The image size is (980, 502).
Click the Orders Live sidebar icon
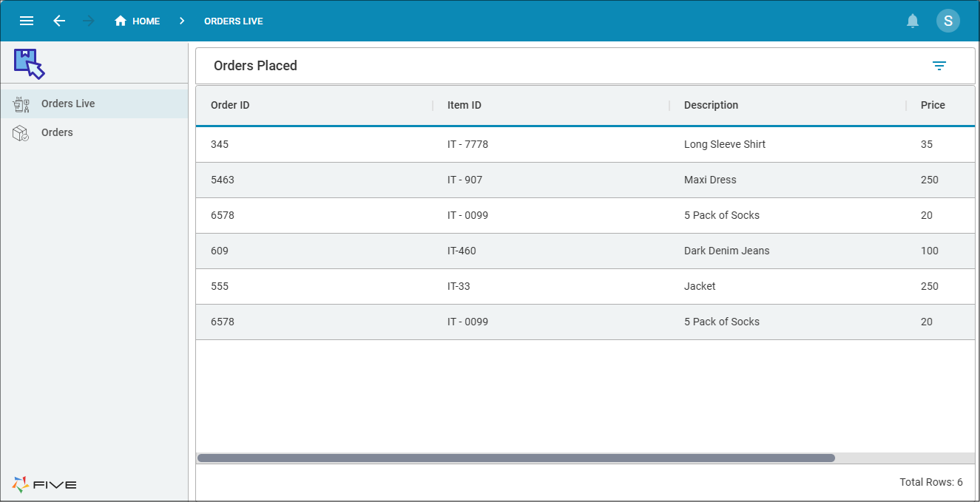21,104
